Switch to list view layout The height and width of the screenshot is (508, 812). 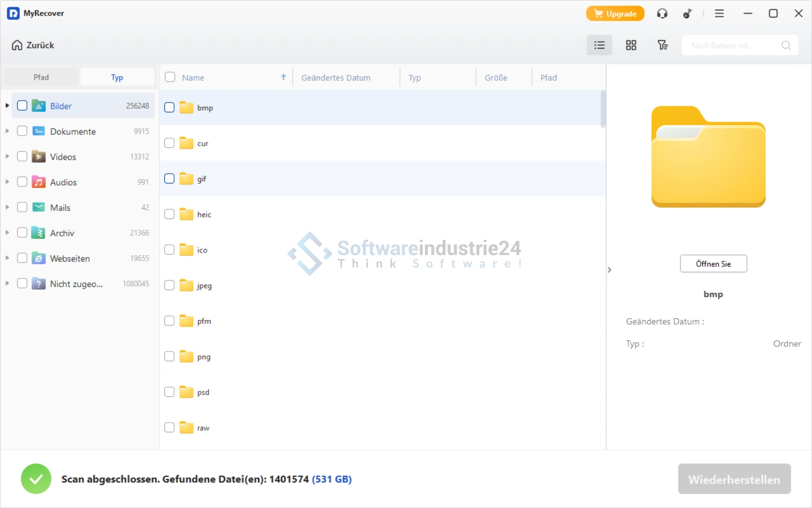[599, 45]
